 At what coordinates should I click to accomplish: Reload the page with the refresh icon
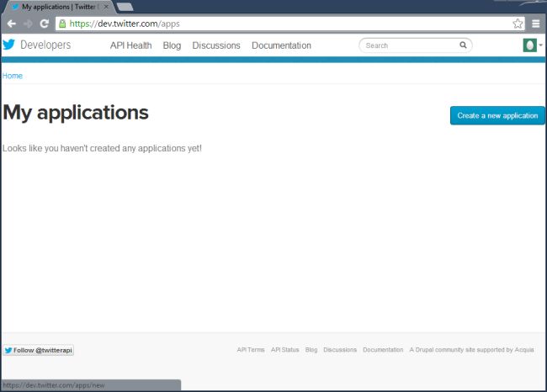pyautogui.click(x=45, y=24)
